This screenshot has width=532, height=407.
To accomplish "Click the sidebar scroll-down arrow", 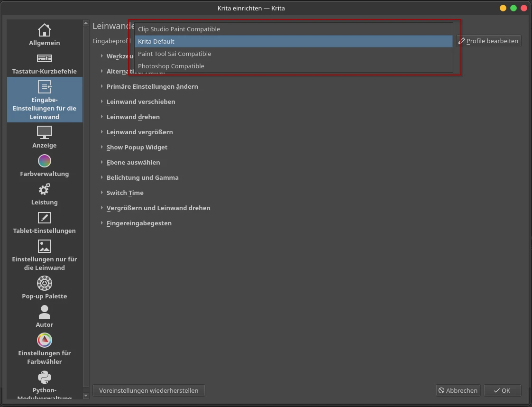I will click(x=86, y=396).
